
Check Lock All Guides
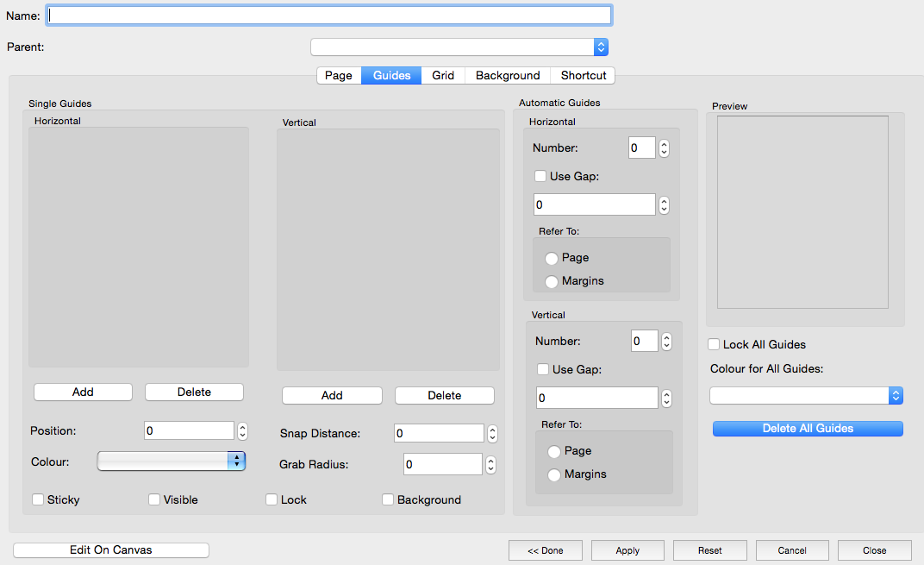[714, 344]
